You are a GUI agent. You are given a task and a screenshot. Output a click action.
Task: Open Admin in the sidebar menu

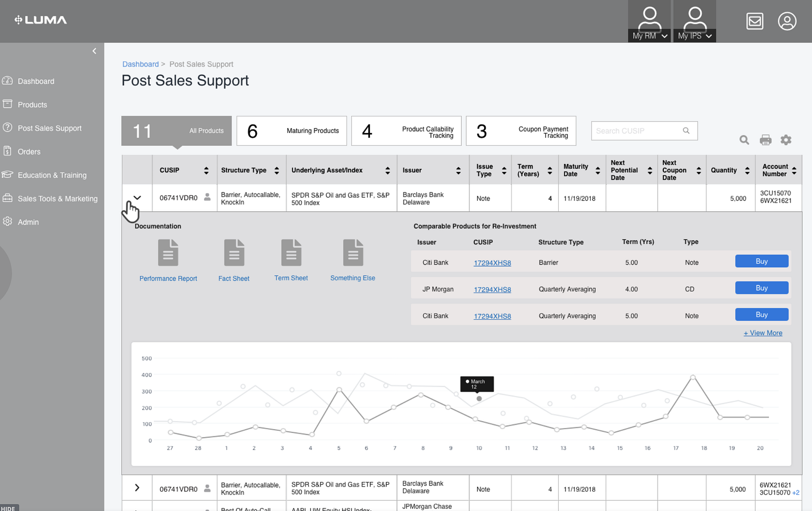tap(28, 222)
